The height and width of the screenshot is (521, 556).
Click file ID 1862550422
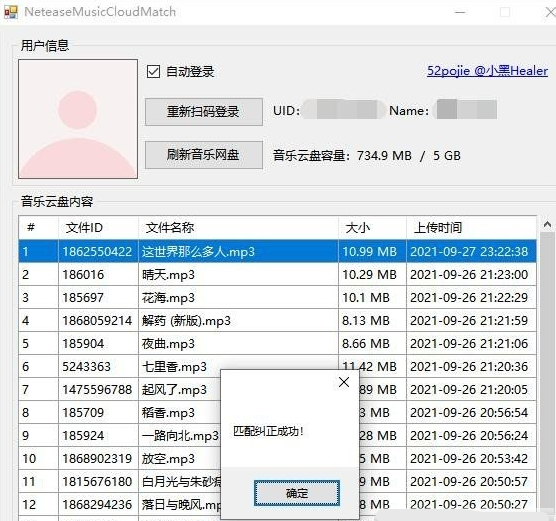point(97,252)
